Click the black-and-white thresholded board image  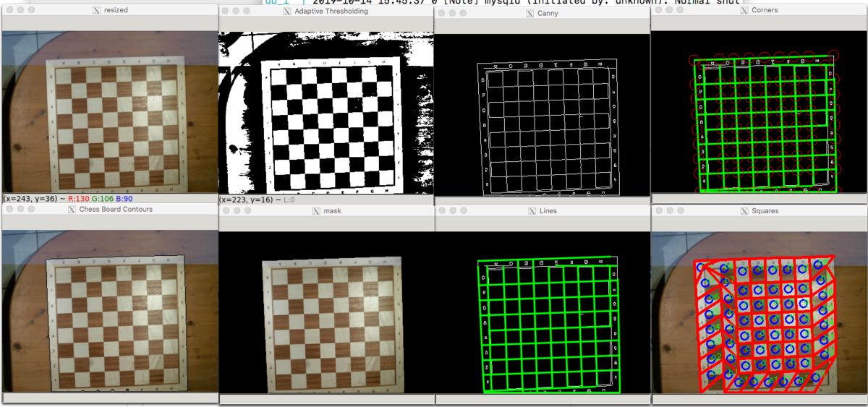(325, 113)
